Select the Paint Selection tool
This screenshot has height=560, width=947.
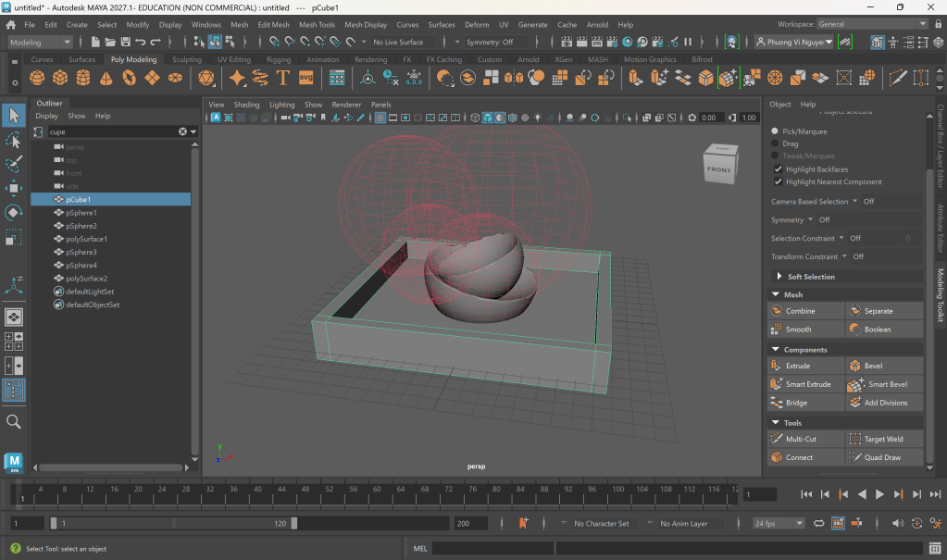tap(13, 165)
